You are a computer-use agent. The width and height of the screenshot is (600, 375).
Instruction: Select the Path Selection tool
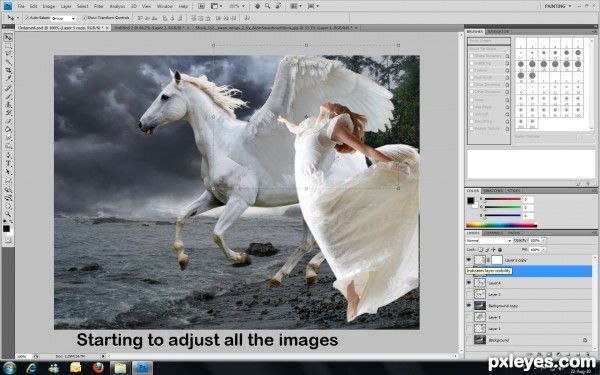[8, 172]
